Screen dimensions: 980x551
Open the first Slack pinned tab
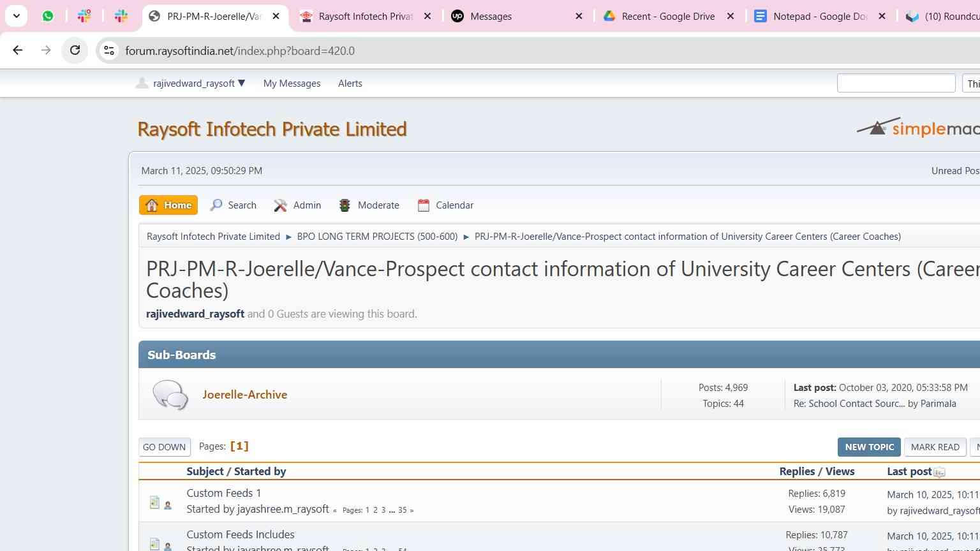point(84,16)
